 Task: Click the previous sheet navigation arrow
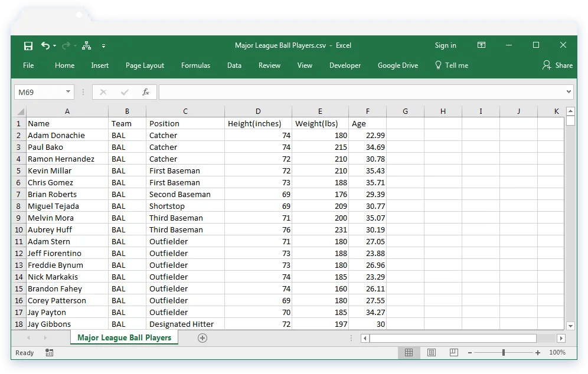click(x=28, y=337)
